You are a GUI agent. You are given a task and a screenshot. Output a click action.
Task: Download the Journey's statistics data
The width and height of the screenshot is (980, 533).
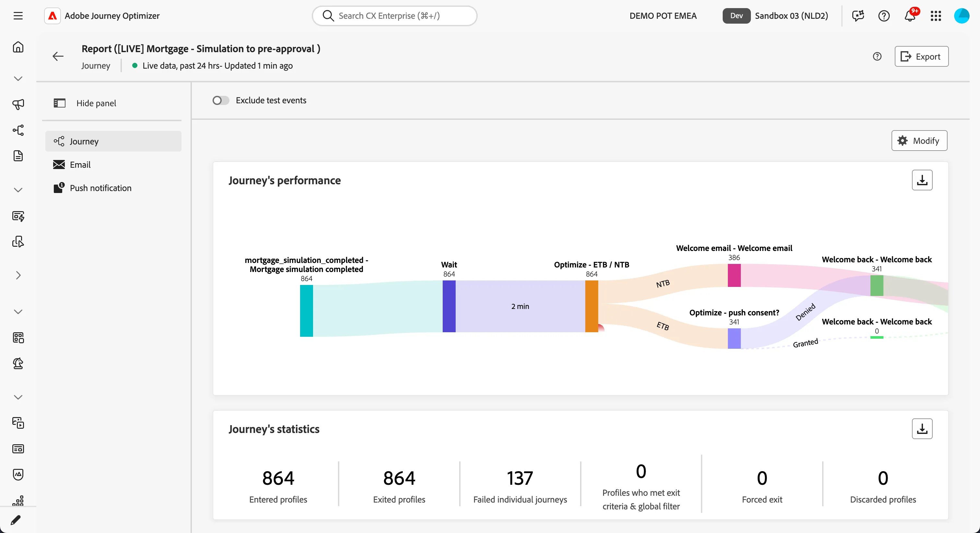point(922,429)
